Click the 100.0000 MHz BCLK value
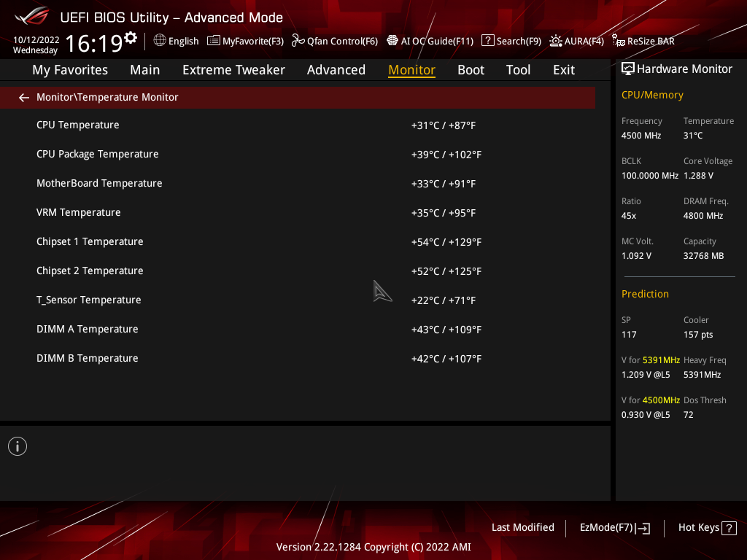The width and height of the screenshot is (747, 560). 649,176
